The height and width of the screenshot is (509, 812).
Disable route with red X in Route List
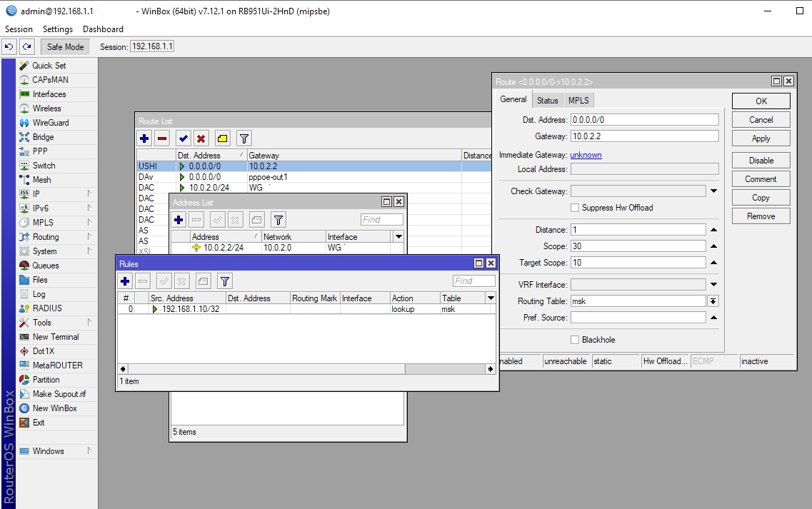[x=201, y=138]
